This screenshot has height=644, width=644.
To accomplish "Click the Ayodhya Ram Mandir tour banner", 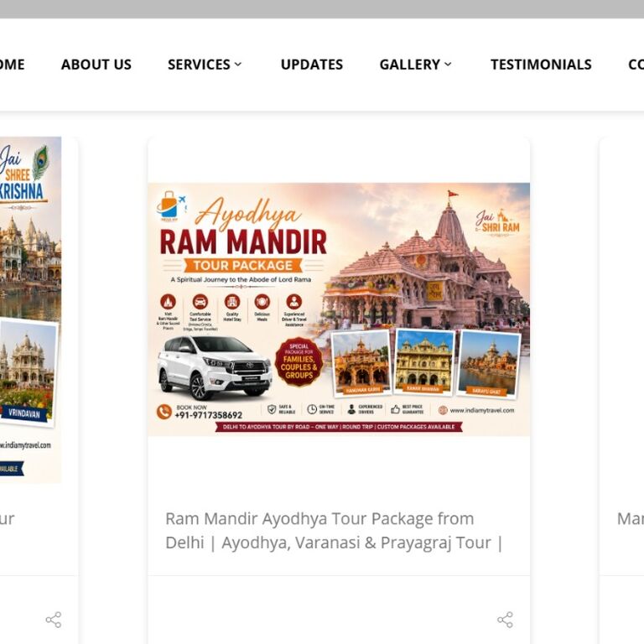I will pos(339,309).
